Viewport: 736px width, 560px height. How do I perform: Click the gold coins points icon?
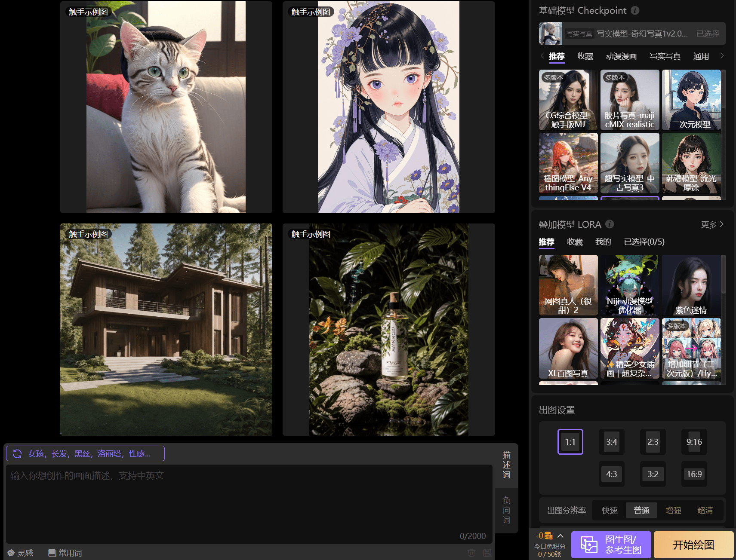548,536
